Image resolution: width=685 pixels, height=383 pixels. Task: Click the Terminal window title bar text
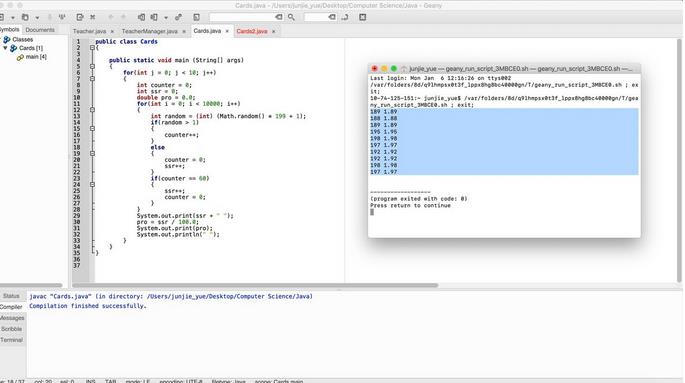(520, 69)
